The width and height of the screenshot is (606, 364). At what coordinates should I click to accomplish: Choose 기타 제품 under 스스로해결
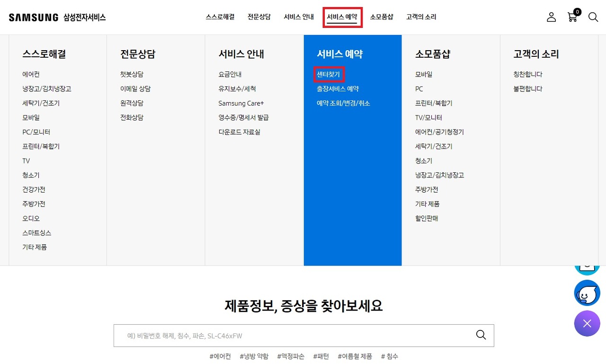[x=35, y=247]
